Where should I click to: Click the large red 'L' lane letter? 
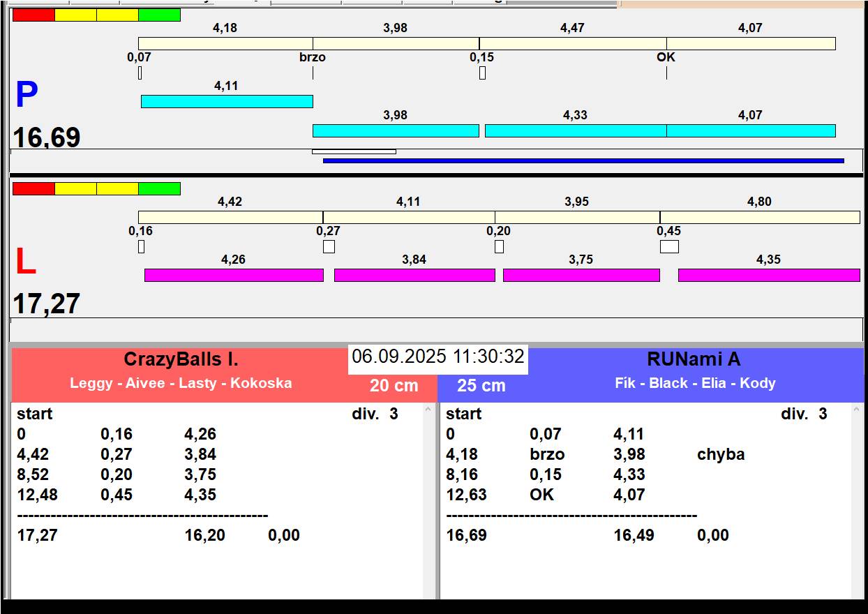coord(26,262)
